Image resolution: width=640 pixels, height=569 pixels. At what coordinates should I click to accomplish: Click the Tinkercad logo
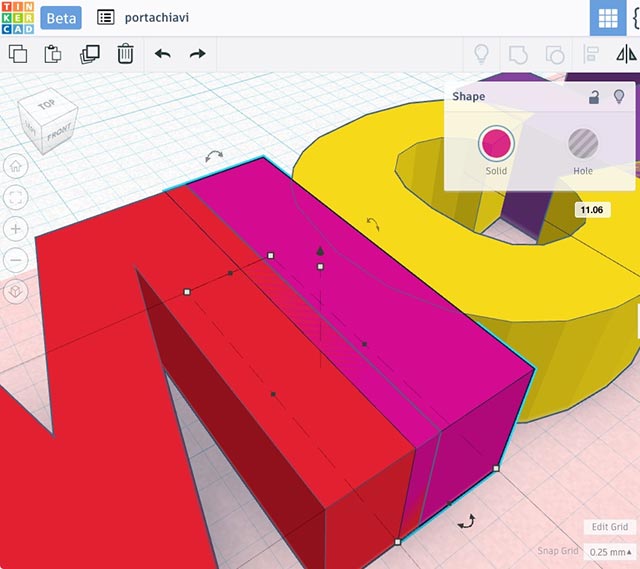pos(18,18)
